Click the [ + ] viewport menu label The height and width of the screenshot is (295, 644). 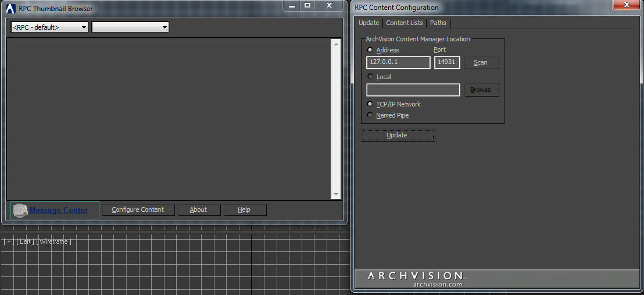(x=9, y=241)
